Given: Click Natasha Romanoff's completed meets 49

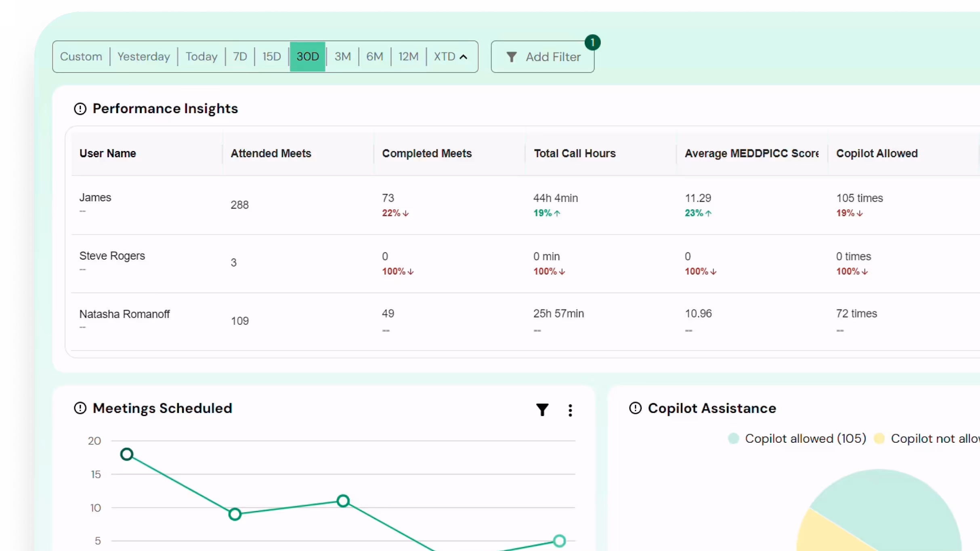Looking at the screenshot, I should pos(388,313).
